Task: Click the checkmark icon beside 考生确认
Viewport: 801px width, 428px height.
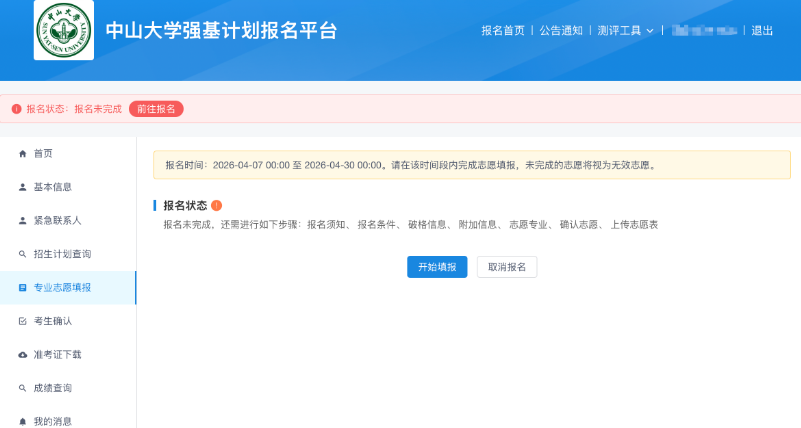Action: (23, 321)
